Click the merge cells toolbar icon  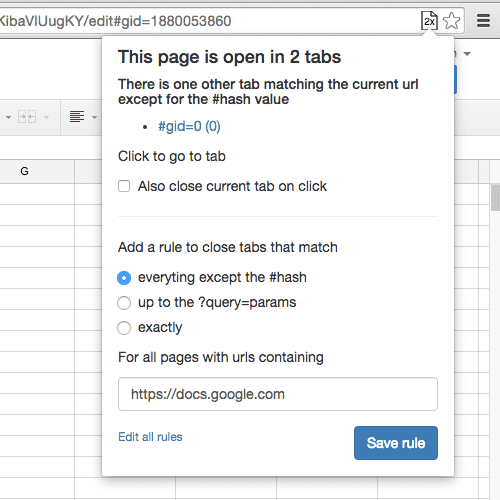pos(27,117)
